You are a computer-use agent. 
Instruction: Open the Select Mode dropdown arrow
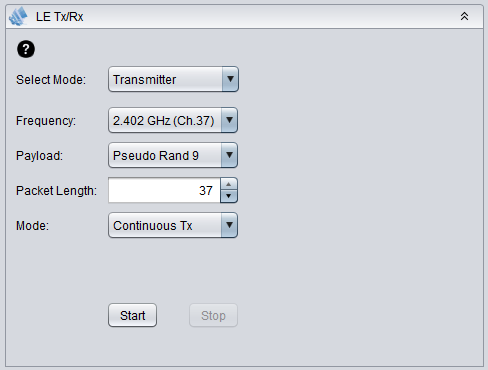click(230, 79)
